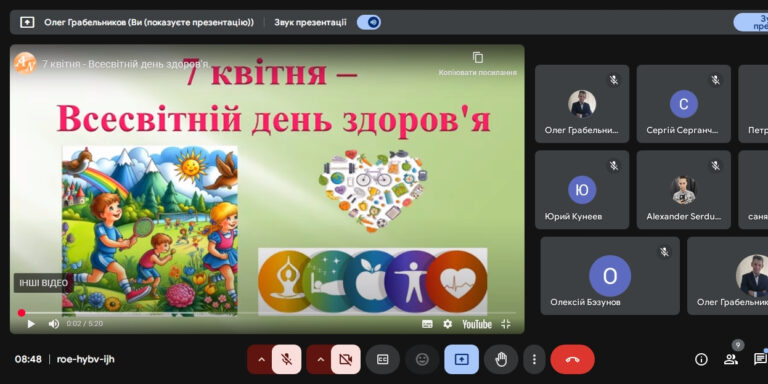Expand camera video options

pyautogui.click(x=320, y=360)
